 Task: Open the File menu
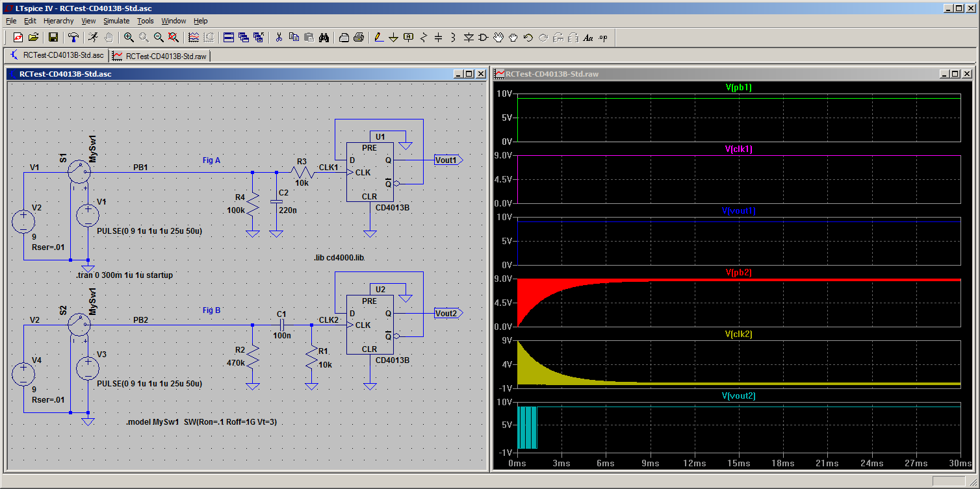pos(11,21)
